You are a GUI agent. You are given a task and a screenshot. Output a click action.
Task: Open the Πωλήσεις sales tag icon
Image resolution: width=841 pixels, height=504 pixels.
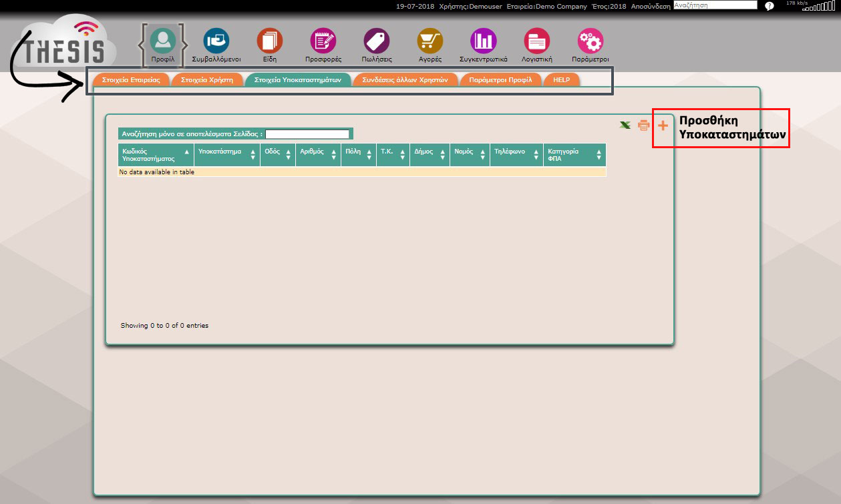tap(377, 41)
